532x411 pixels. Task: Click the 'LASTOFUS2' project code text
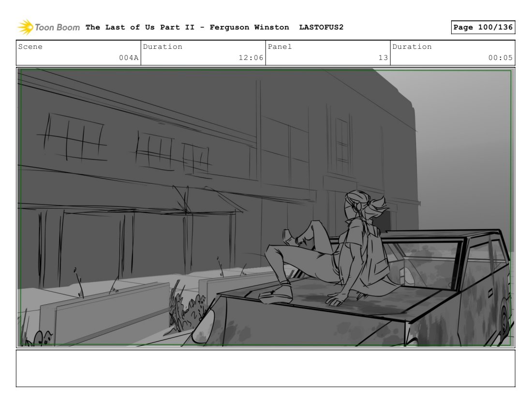pos(321,27)
